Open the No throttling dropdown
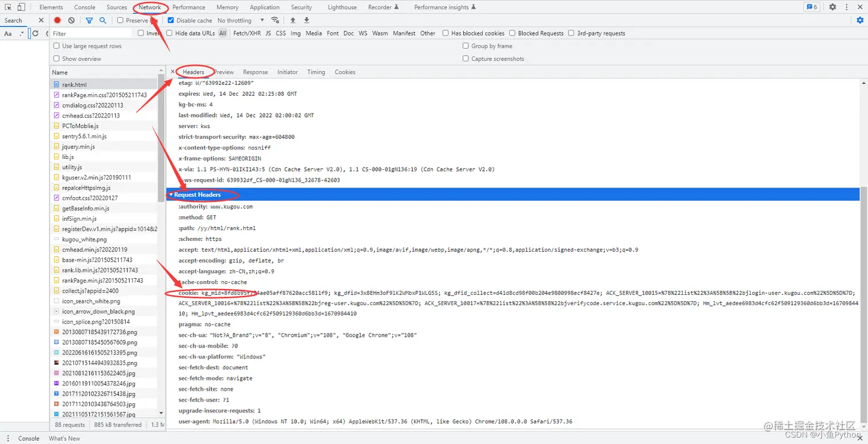The width and height of the screenshot is (868, 444). click(x=241, y=20)
